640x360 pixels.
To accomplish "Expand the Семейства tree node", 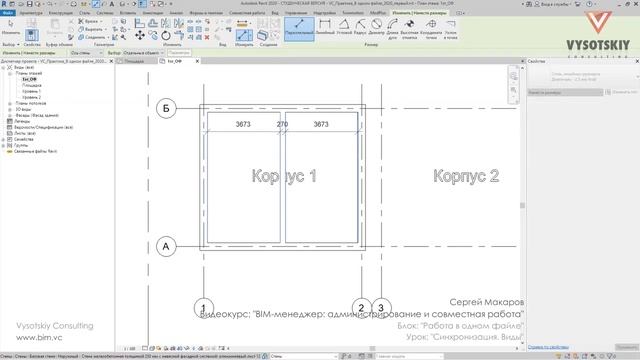I will [x=4, y=139].
